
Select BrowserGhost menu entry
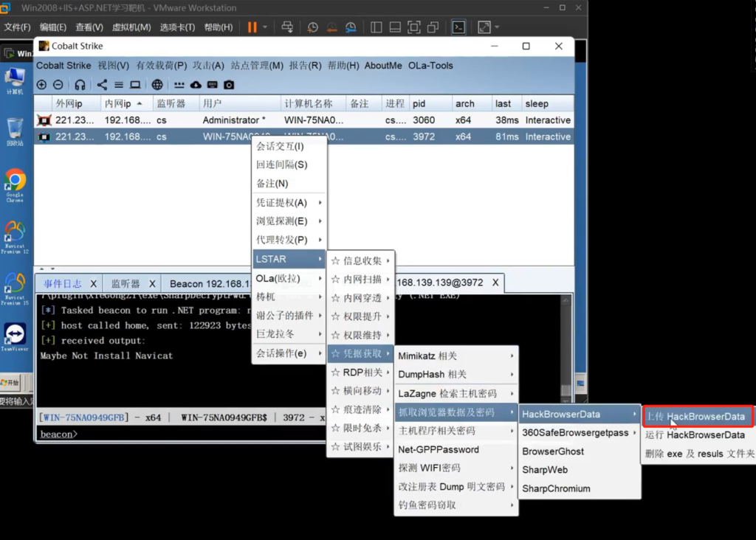tap(580, 451)
